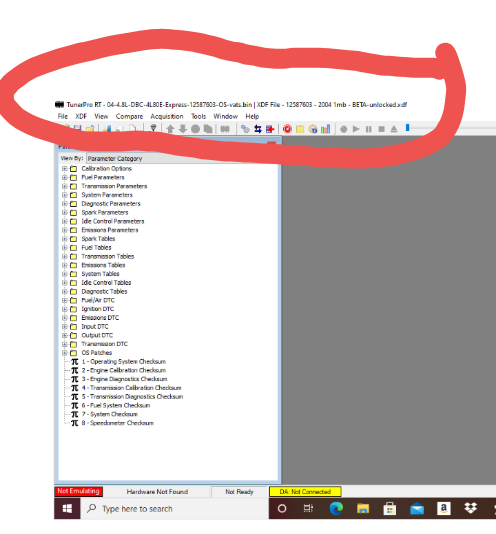Expand the Transmission Parameters folder
The height and width of the screenshot is (534, 496).
[x=65, y=186]
